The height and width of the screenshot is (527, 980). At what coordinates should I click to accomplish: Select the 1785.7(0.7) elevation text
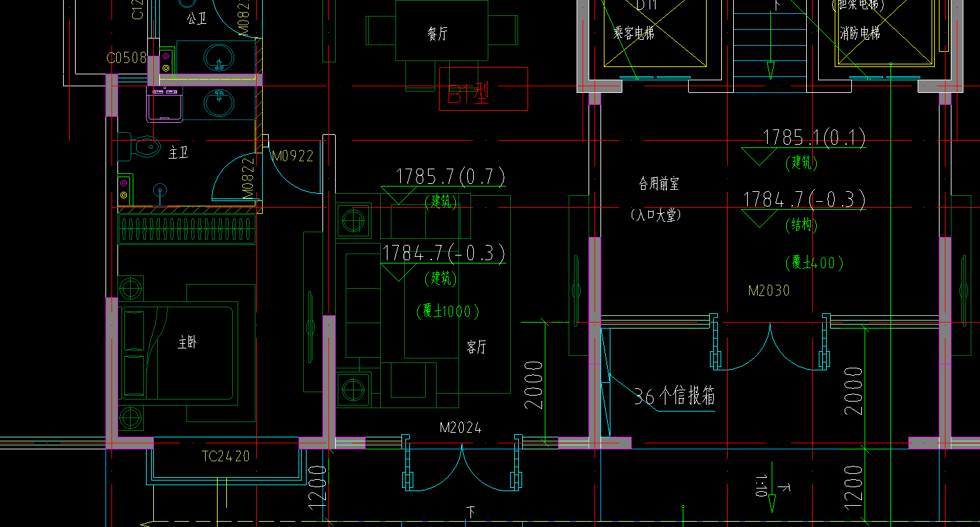451,177
